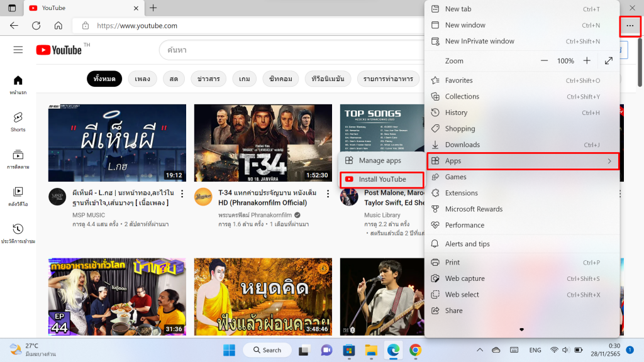Open options for the T-34 video
This screenshot has height=362, width=644.
(328, 194)
